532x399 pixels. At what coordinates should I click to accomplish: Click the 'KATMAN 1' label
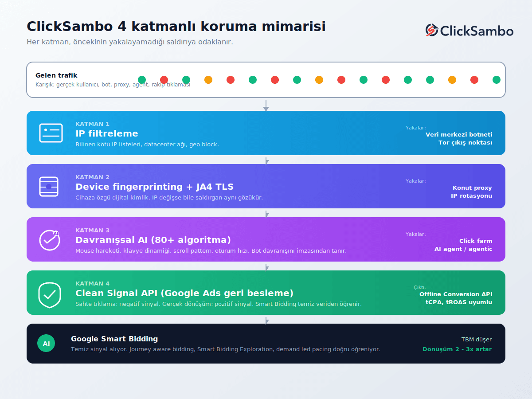(92, 124)
